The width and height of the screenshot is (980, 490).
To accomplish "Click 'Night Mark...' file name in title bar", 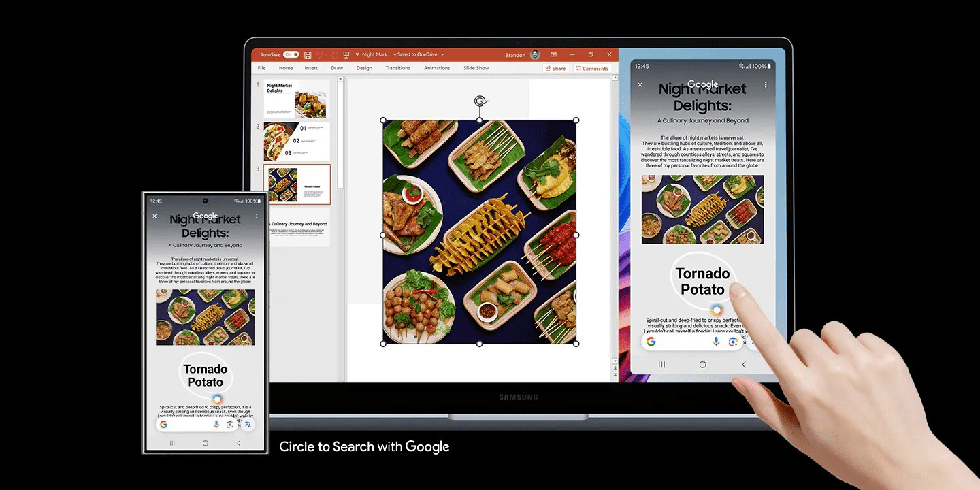I will tap(376, 54).
